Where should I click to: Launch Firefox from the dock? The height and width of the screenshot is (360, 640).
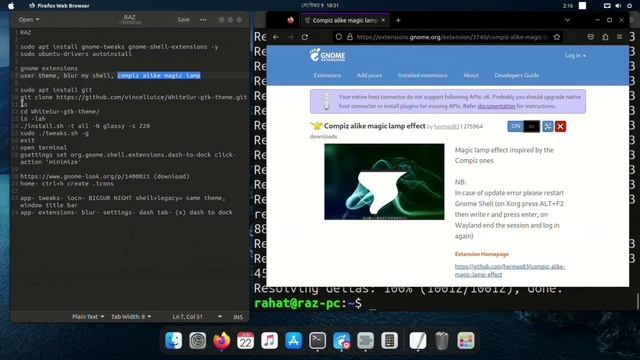pyautogui.click(x=222, y=340)
